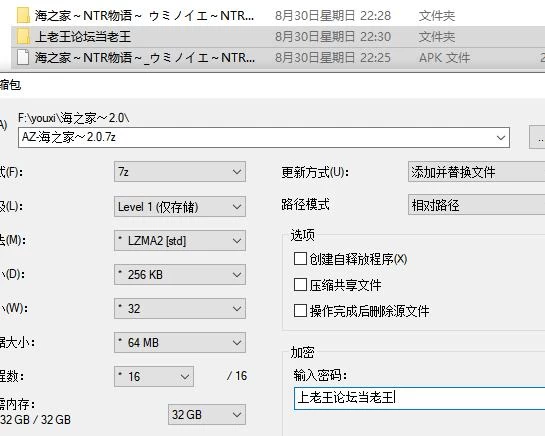The image size is (545, 436).
Task: Toggle 压缩共享文件 checkbox
Action: 300,285
